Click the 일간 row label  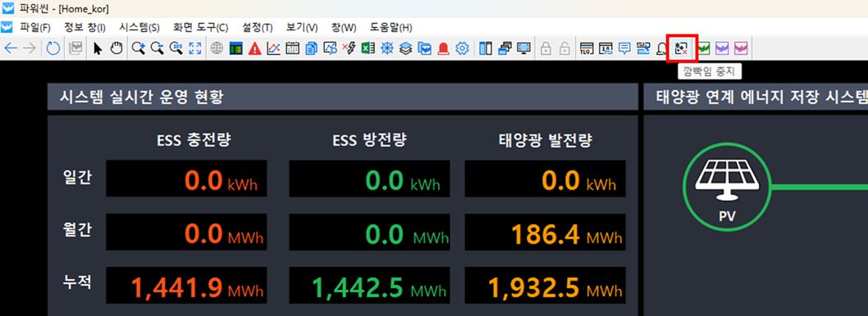coord(77,177)
